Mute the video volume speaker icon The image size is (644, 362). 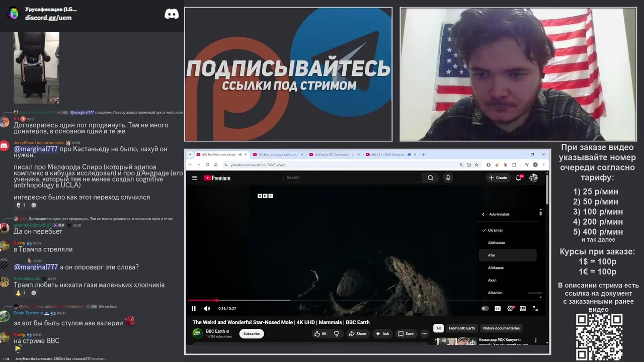coord(207,309)
